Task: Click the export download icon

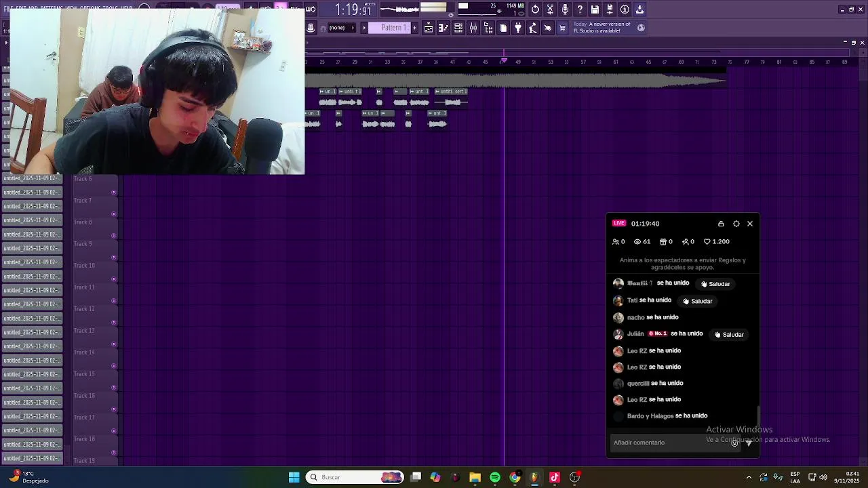Action: [639, 9]
